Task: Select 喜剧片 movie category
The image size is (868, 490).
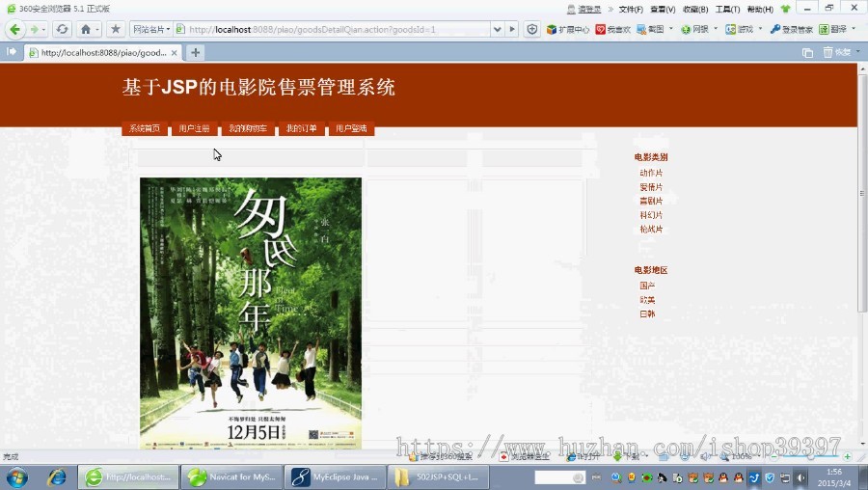Action: (x=651, y=201)
